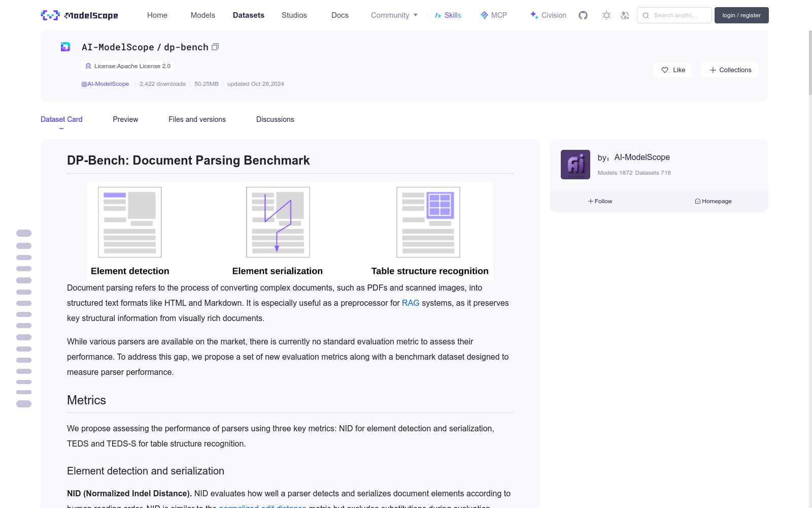Like this dataset

point(673,70)
